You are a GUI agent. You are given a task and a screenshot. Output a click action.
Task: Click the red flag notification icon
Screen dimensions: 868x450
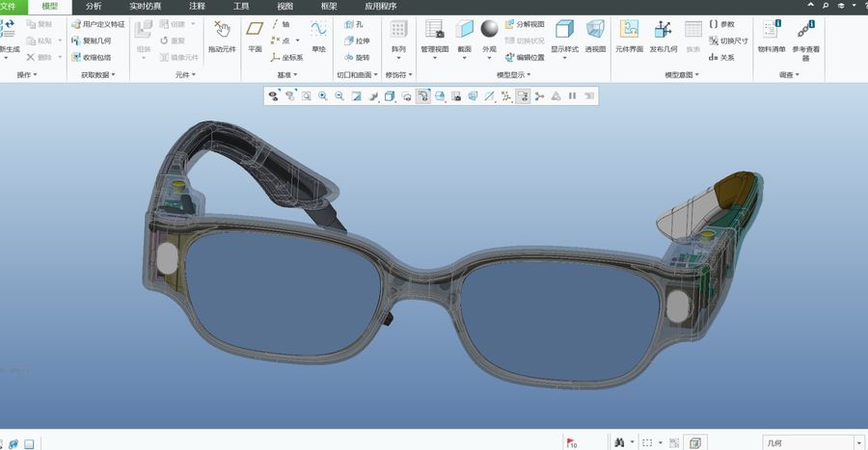tap(571, 443)
